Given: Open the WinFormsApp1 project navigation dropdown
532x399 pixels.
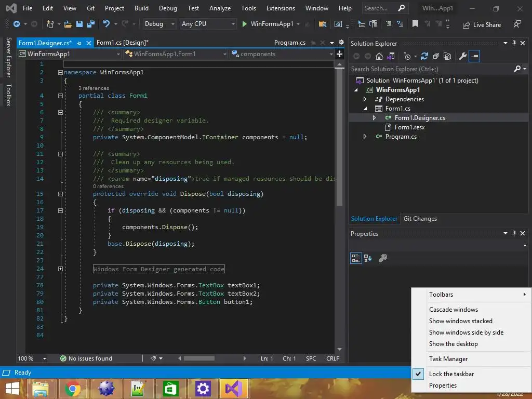Looking at the screenshot, I should point(70,54).
